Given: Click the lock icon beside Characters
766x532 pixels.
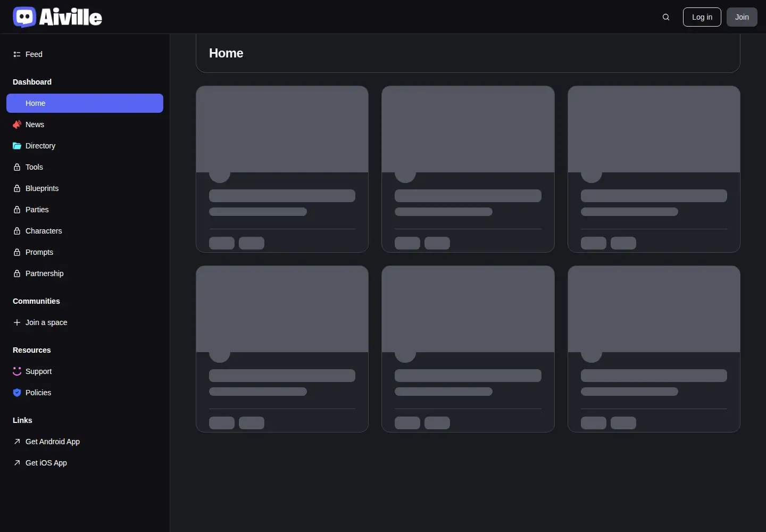Looking at the screenshot, I should point(17,231).
